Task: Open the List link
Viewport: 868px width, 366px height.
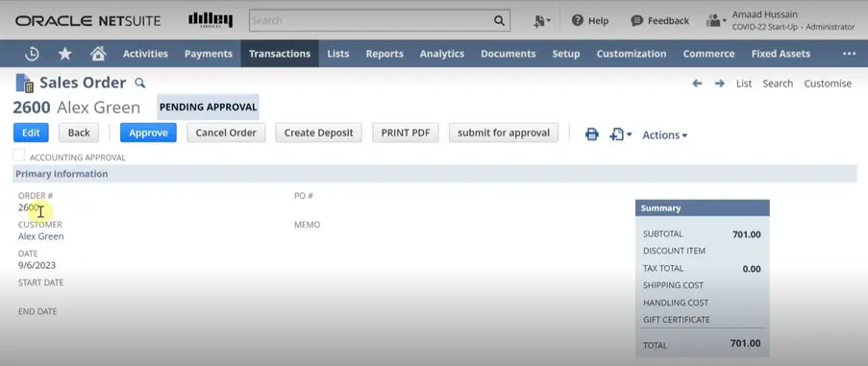Action: coord(744,84)
